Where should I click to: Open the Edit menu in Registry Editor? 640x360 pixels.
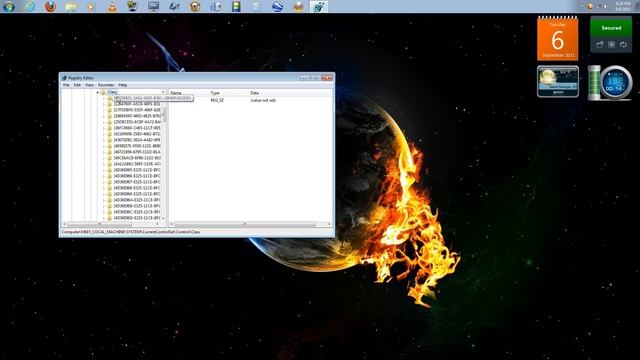click(77, 85)
